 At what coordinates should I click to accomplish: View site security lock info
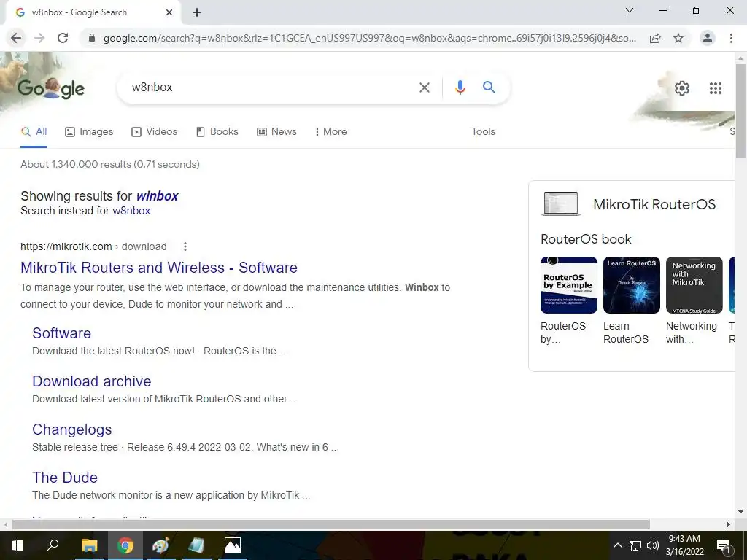[x=92, y=38]
